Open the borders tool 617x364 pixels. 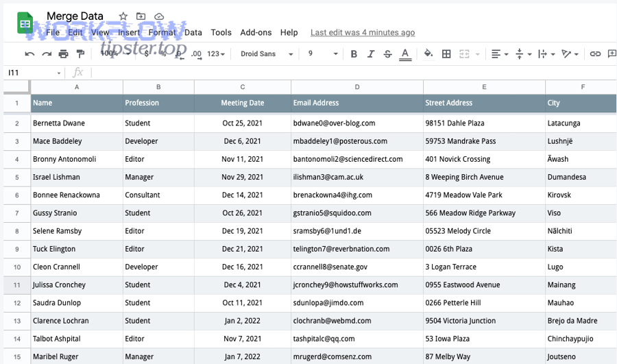click(x=446, y=54)
